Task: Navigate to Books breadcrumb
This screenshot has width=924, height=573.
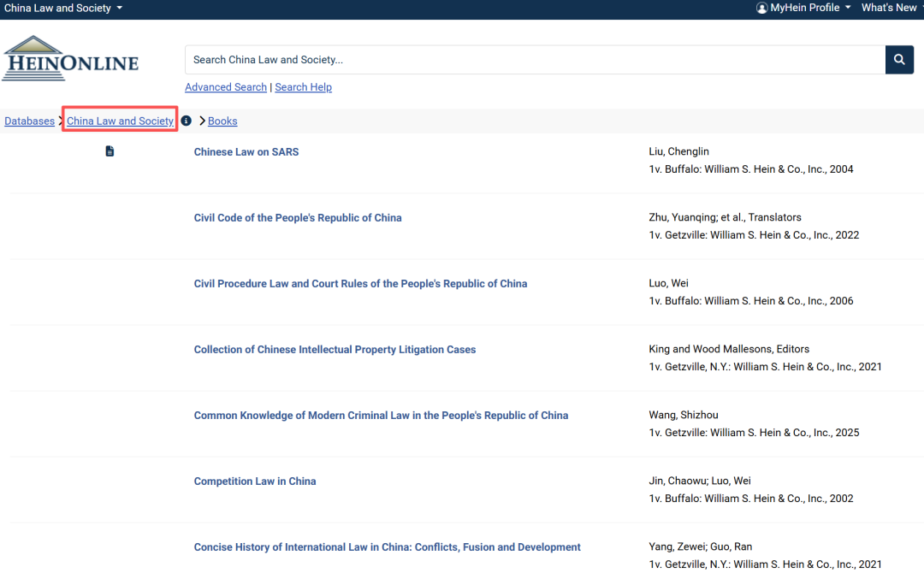Action: coord(222,121)
